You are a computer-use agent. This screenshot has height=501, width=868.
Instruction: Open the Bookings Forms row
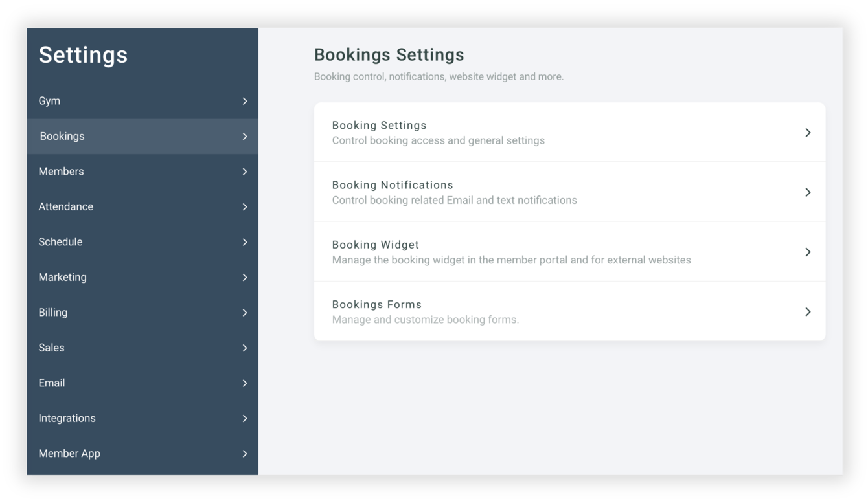[x=569, y=311]
